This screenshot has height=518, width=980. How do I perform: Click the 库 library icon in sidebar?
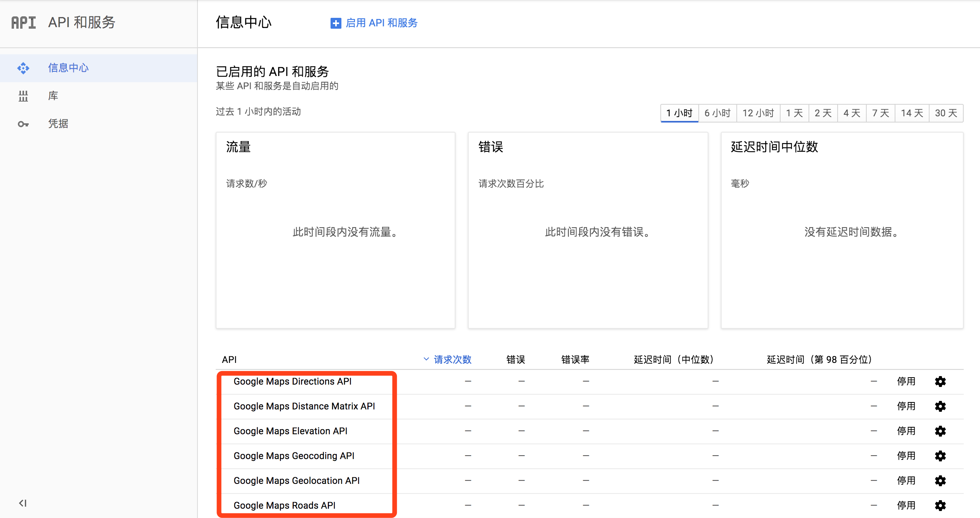(23, 96)
